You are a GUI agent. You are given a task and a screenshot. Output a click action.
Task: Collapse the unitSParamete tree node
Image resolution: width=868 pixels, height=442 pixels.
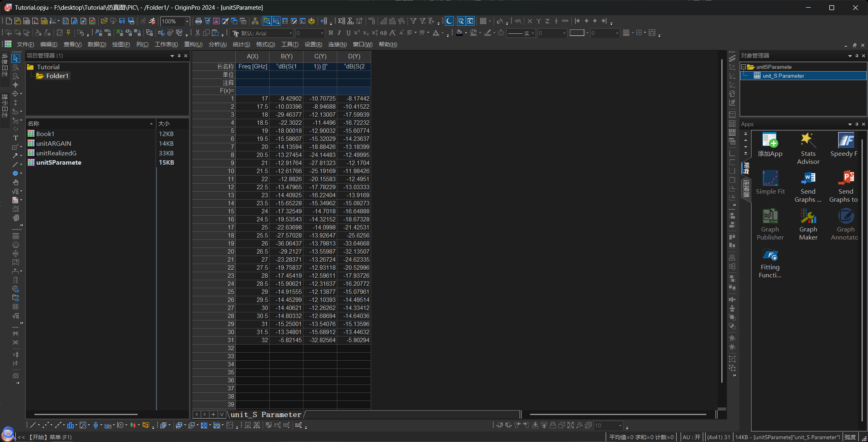click(x=743, y=67)
